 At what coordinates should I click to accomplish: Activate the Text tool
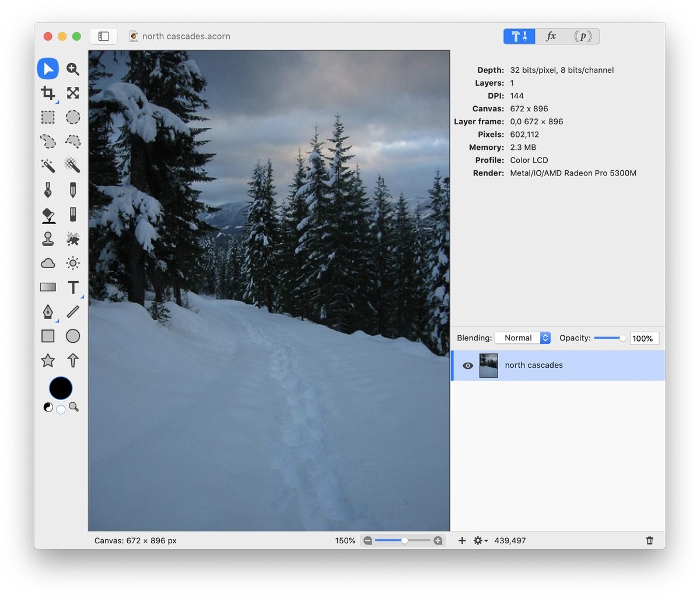tap(73, 287)
